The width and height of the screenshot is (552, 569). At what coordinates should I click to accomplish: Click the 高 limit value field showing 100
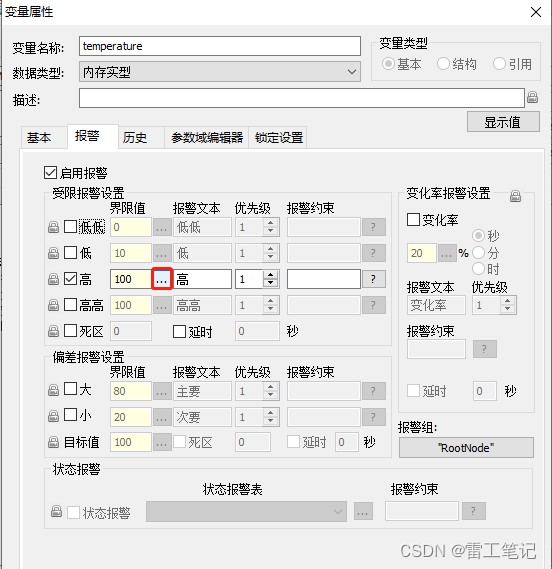coord(131,279)
